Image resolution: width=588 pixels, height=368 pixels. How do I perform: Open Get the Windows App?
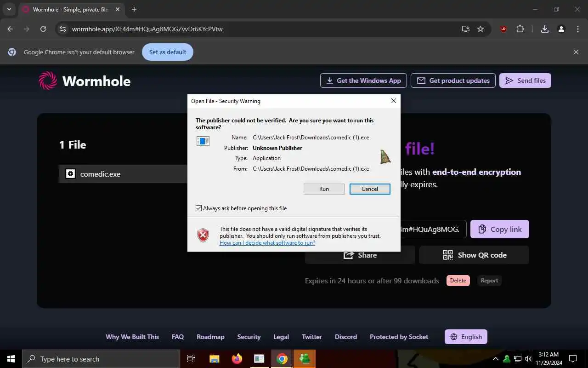(x=363, y=80)
